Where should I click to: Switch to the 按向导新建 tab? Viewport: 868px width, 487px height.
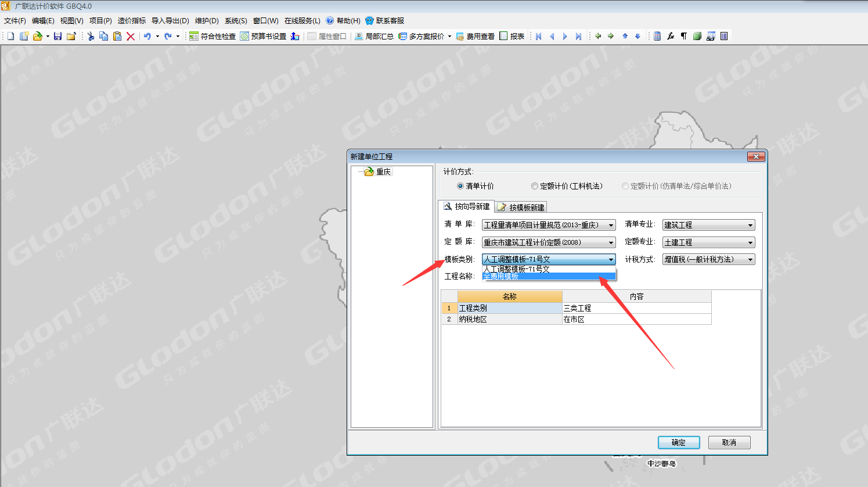pyautogui.click(x=466, y=206)
